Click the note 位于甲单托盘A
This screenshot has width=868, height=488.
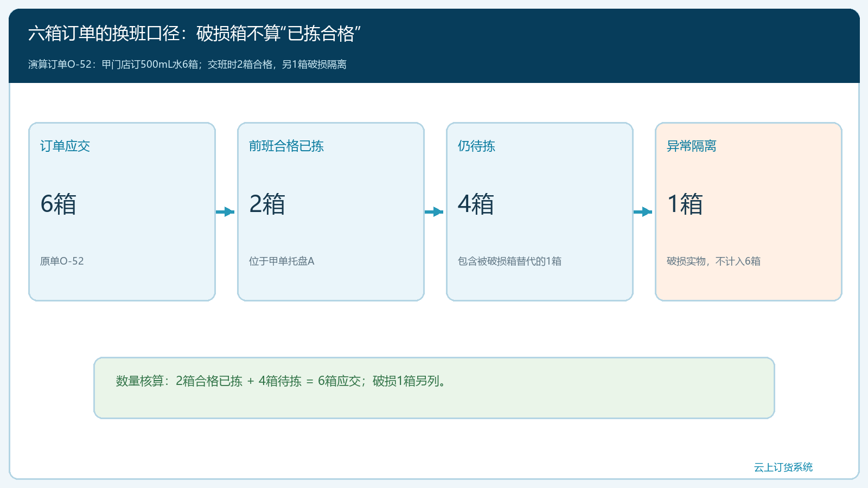282,261
